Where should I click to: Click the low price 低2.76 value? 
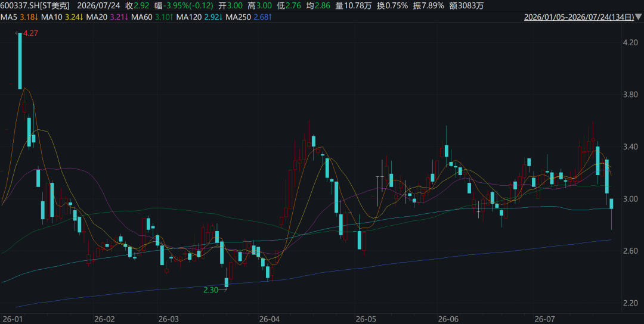pos(289,6)
